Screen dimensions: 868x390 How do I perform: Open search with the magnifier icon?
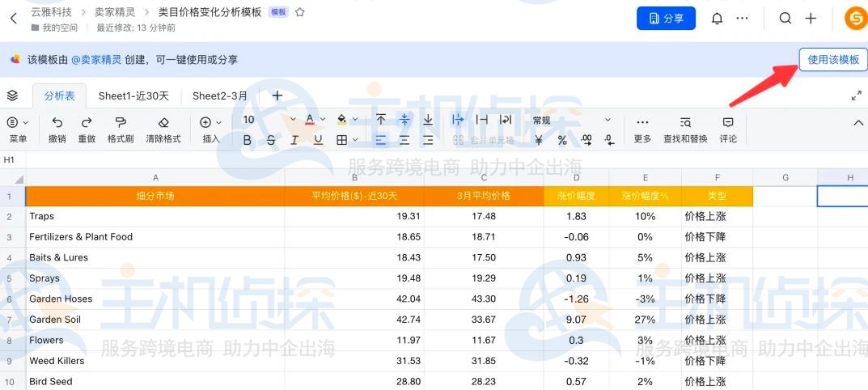tap(785, 19)
